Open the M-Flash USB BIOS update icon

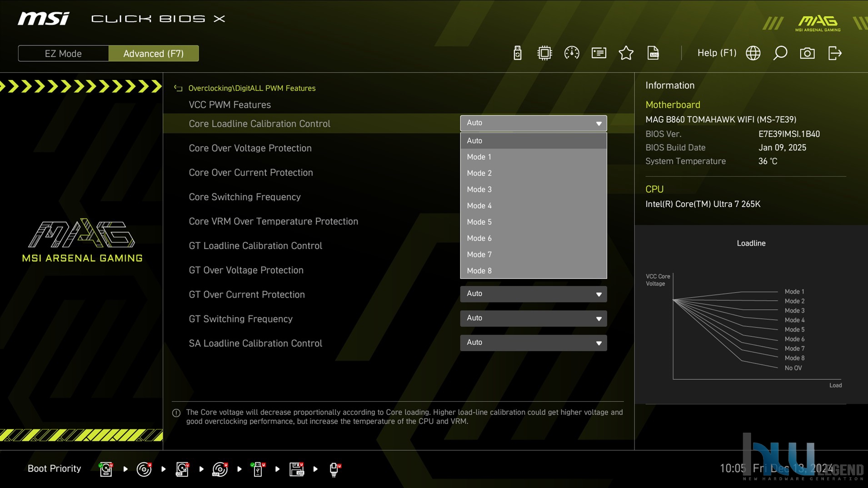(x=517, y=53)
